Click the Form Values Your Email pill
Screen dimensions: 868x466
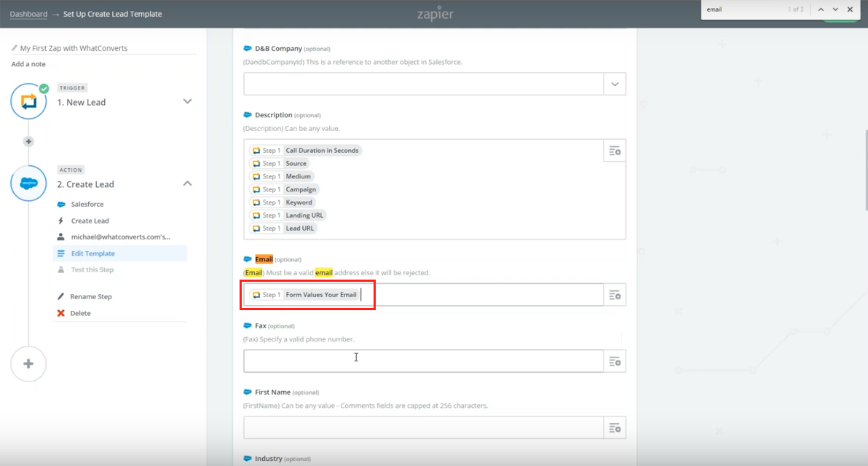[304, 295]
